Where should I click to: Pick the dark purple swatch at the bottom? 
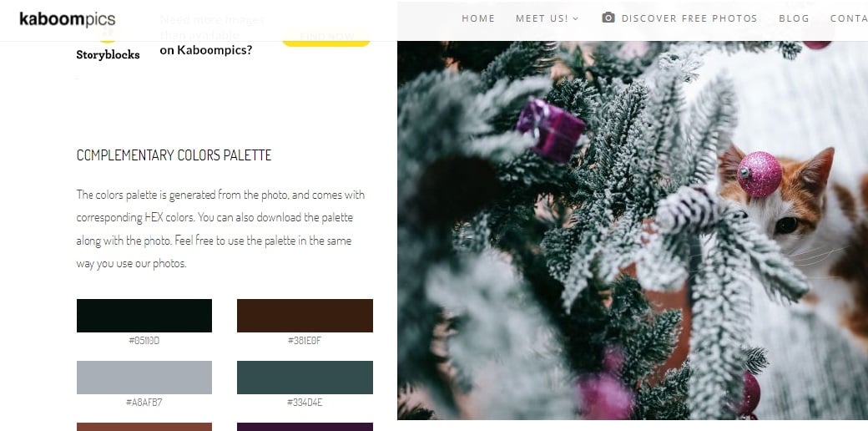point(305,427)
